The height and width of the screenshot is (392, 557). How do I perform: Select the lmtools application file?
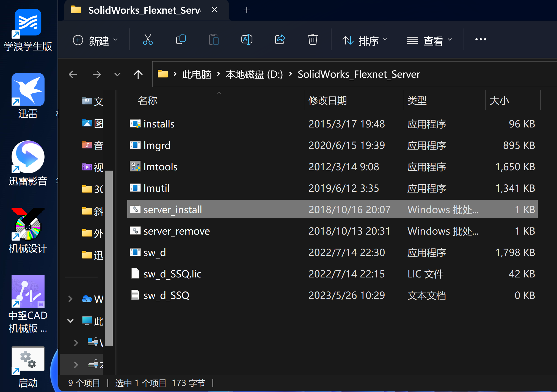tap(332, 167)
